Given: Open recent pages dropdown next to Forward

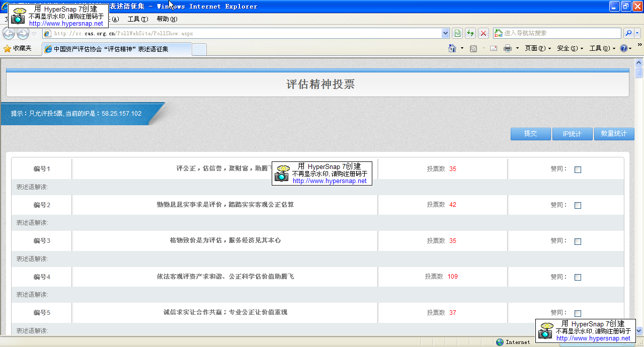Looking at the screenshot, I should click(x=34, y=34).
